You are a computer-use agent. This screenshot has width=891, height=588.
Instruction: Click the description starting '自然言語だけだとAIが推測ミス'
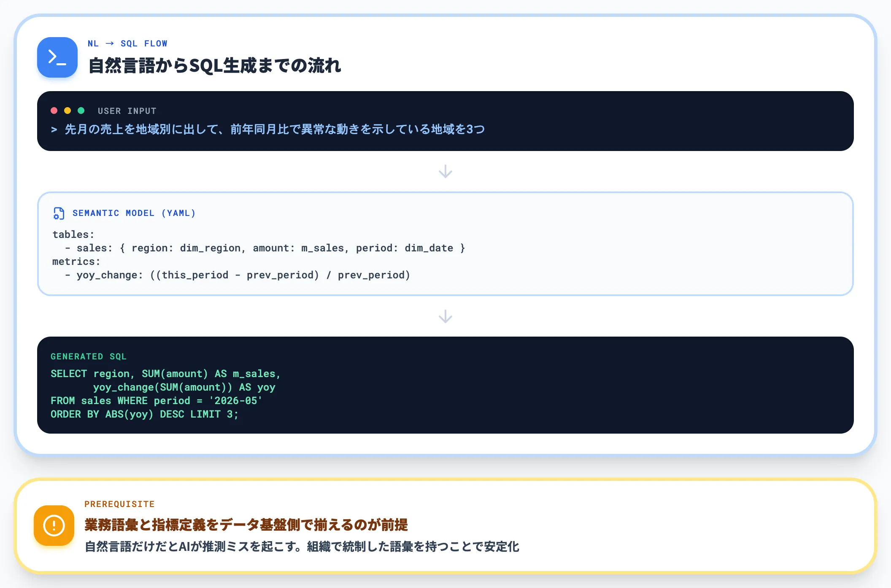(302, 547)
